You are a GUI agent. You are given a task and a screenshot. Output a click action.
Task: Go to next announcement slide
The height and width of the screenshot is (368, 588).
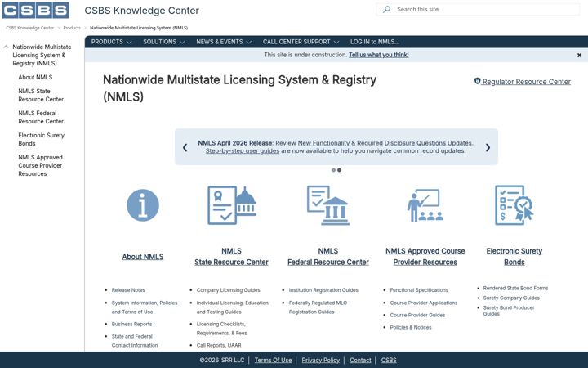488,147
